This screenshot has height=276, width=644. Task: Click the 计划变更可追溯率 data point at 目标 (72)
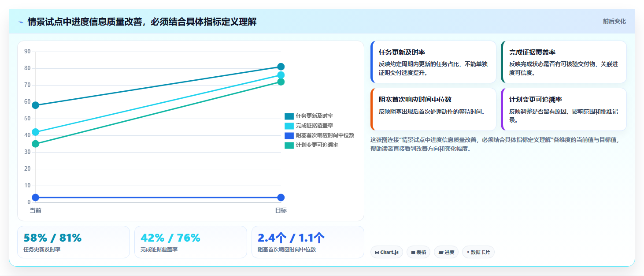pyautogui.click(x=281, y=82)
